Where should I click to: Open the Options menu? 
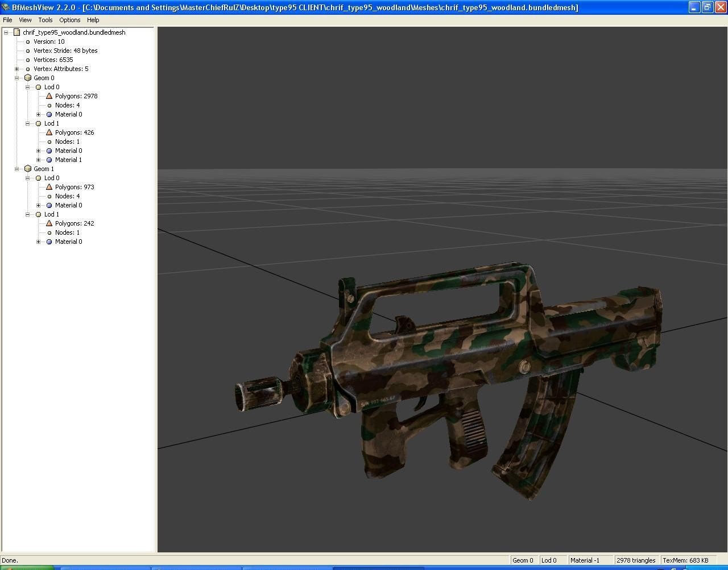tap(70, 20)
